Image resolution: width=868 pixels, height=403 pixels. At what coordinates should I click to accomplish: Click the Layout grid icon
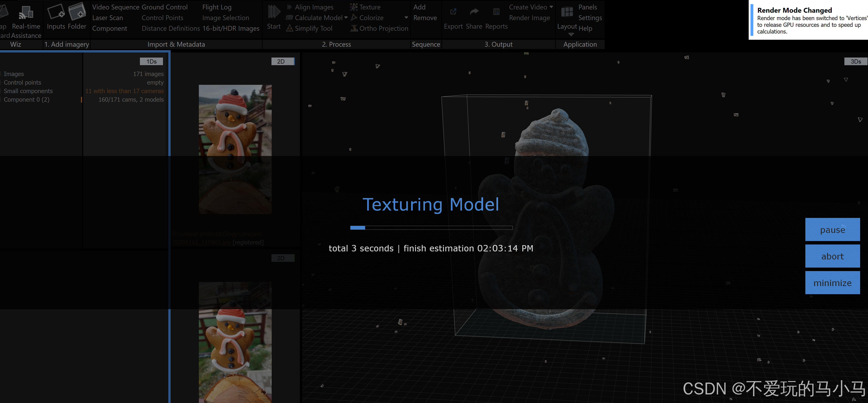(567, 12)
